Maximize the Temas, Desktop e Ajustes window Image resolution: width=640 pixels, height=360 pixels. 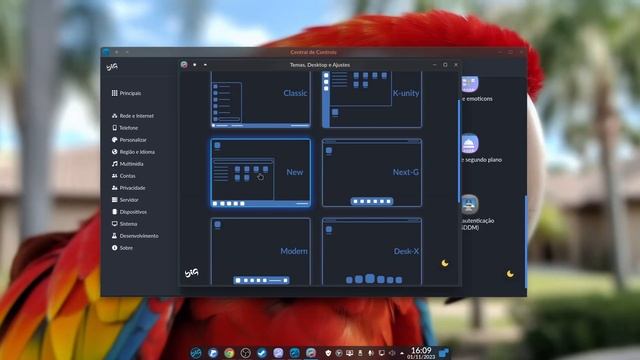[445, 64]
